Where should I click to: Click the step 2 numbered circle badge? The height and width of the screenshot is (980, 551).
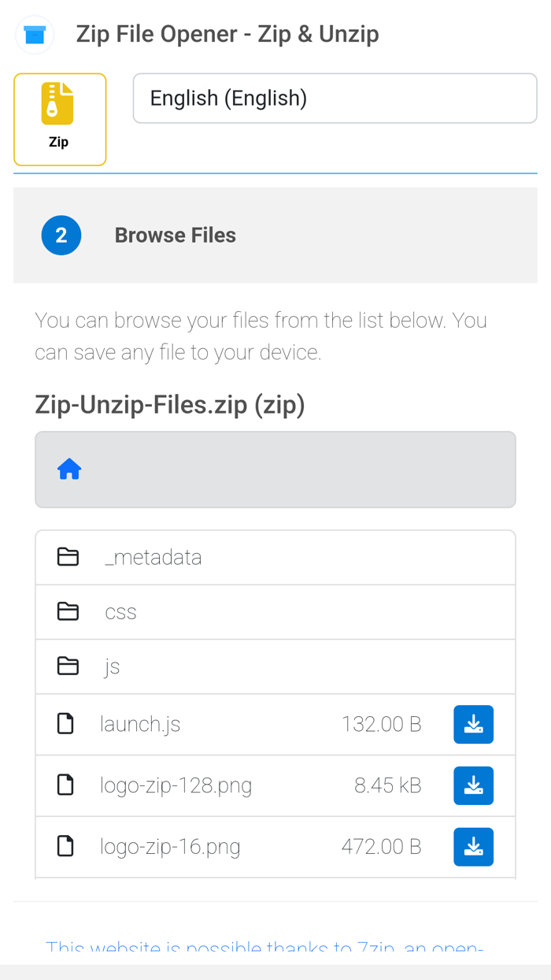click(x=61, y=235)
